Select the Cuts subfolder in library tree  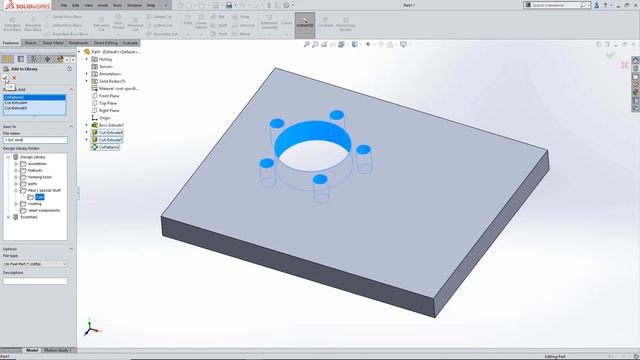(40, 197)
